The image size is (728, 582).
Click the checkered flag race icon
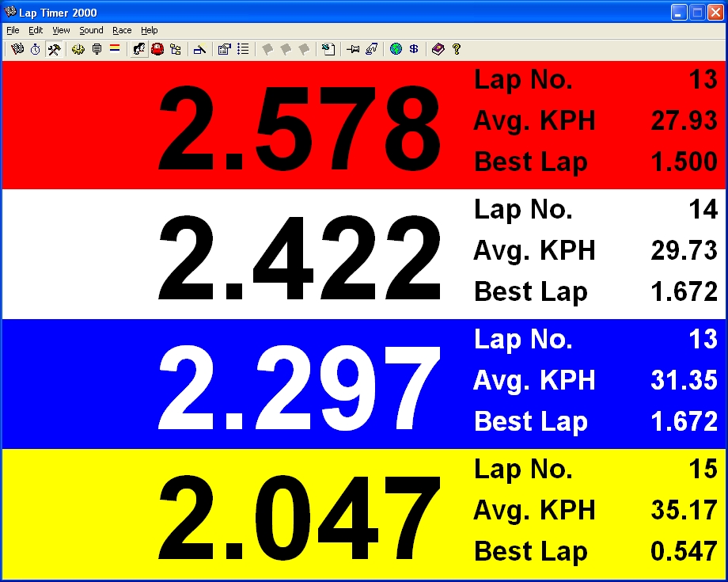[17, 49]
